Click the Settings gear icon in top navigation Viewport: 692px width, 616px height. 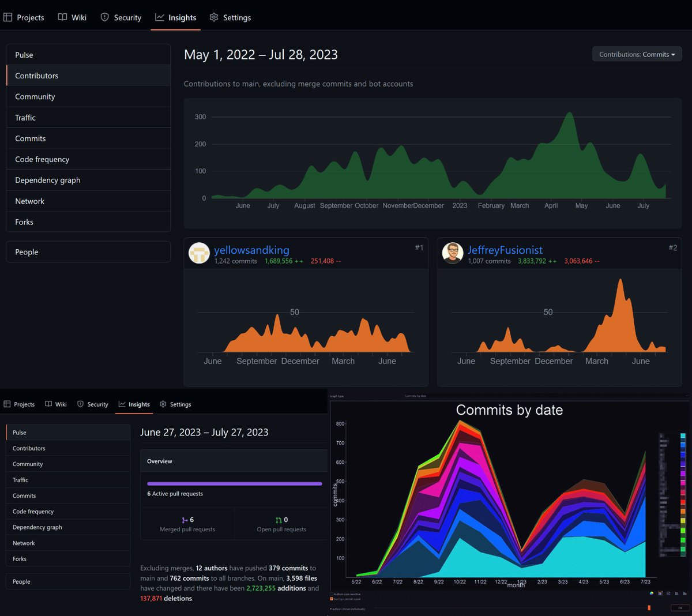coord(214,17)
